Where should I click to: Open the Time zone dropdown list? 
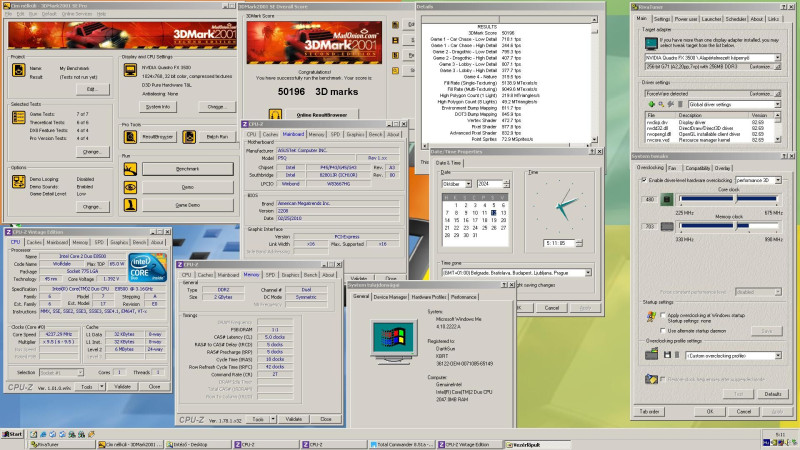[x=588, y=272]
